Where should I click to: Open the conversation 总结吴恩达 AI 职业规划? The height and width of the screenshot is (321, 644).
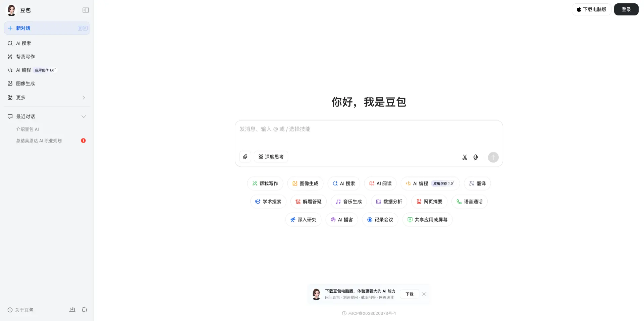point(39,141)
